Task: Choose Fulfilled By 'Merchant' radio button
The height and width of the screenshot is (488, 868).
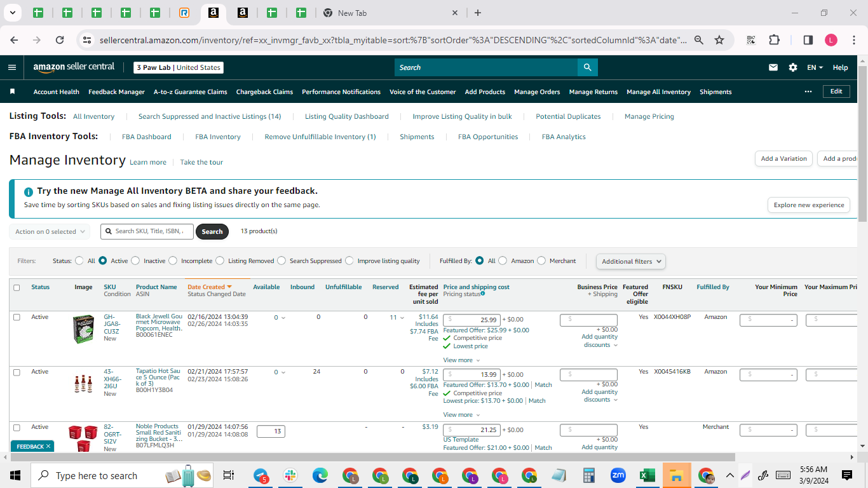Action: click(x=541, y=261)
